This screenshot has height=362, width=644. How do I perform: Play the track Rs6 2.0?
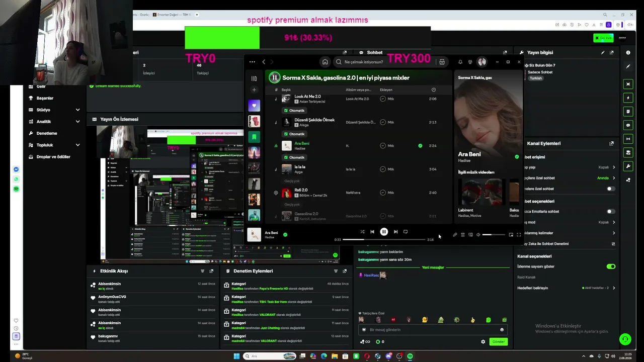[x=301, y=190]
